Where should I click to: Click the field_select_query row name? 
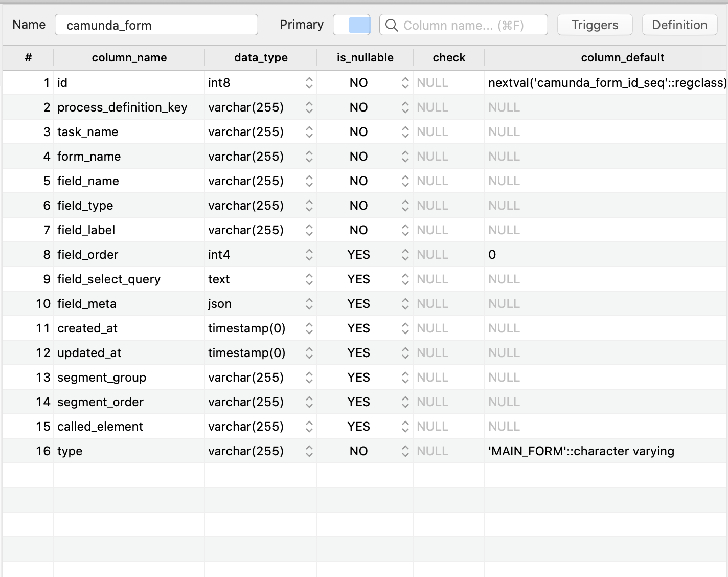click(109, 279)
